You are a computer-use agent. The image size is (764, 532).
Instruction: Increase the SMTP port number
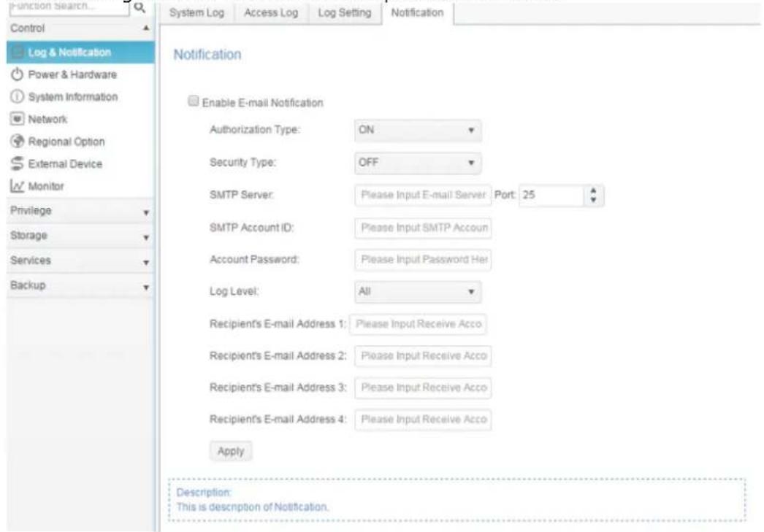593,190
